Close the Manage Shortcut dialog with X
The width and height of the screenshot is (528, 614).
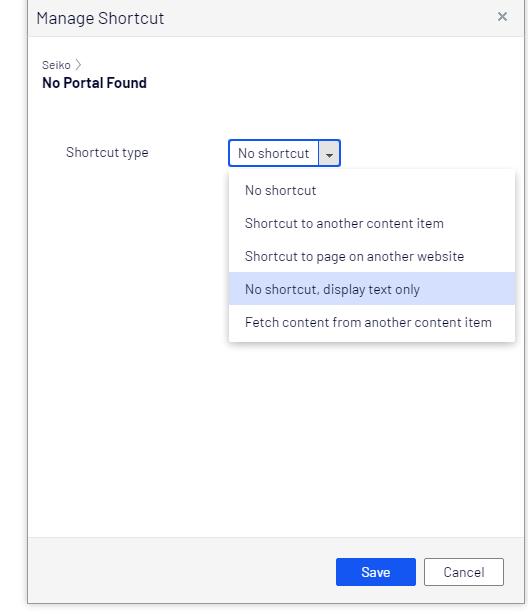pyautogui.click(x=502, y=16)
